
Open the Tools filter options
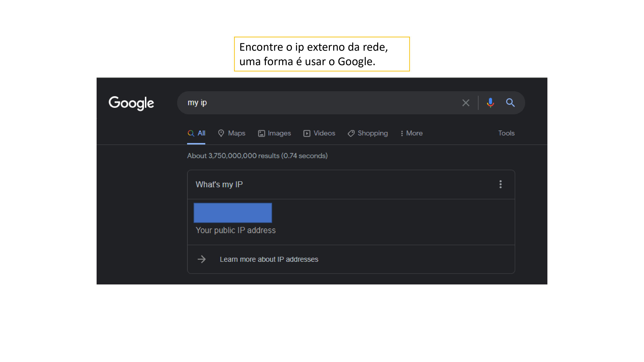506,133
